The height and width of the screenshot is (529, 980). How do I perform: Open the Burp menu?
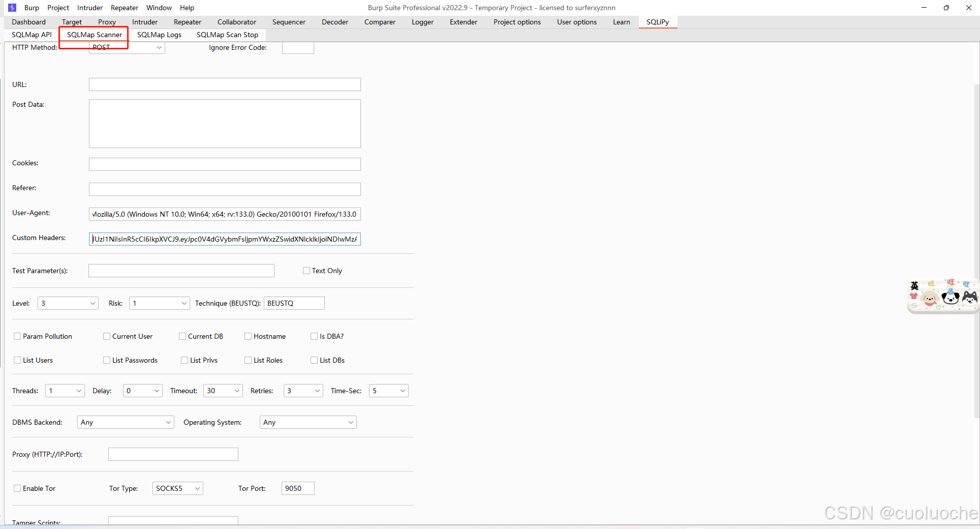pos(32,8)
